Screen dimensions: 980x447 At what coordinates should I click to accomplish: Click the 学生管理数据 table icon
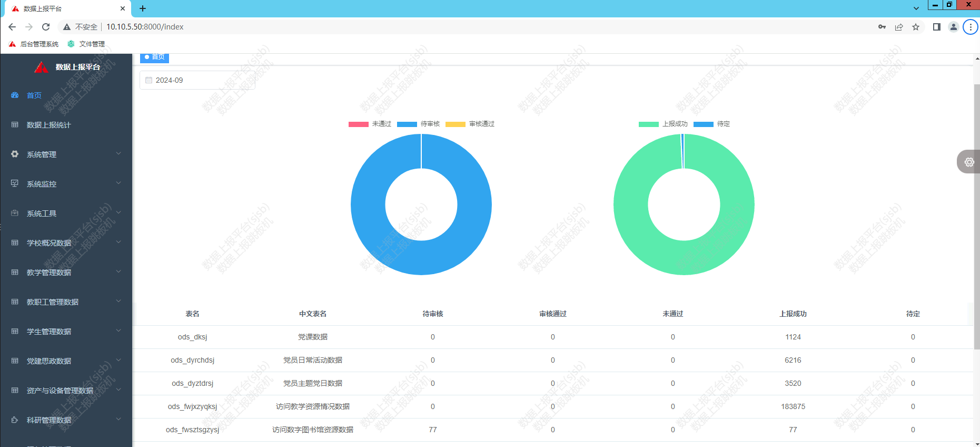[x=15, y=332]
